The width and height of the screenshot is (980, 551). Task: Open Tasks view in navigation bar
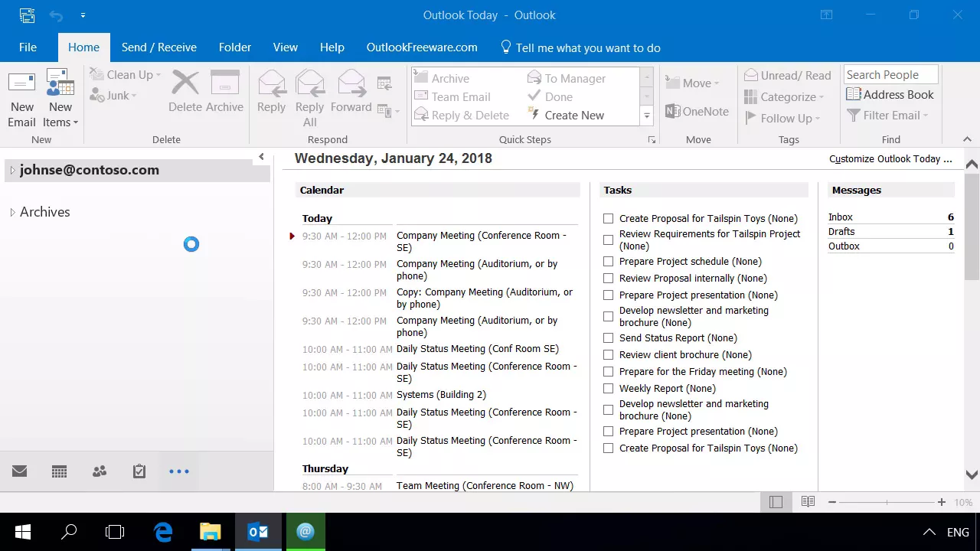(x=139, y=471)
